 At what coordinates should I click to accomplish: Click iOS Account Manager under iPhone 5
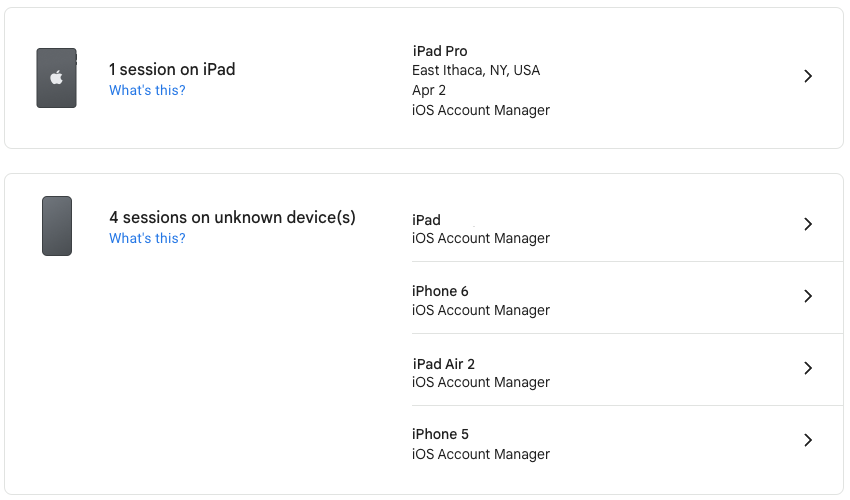pyautogui.click(x=481, y=454)
